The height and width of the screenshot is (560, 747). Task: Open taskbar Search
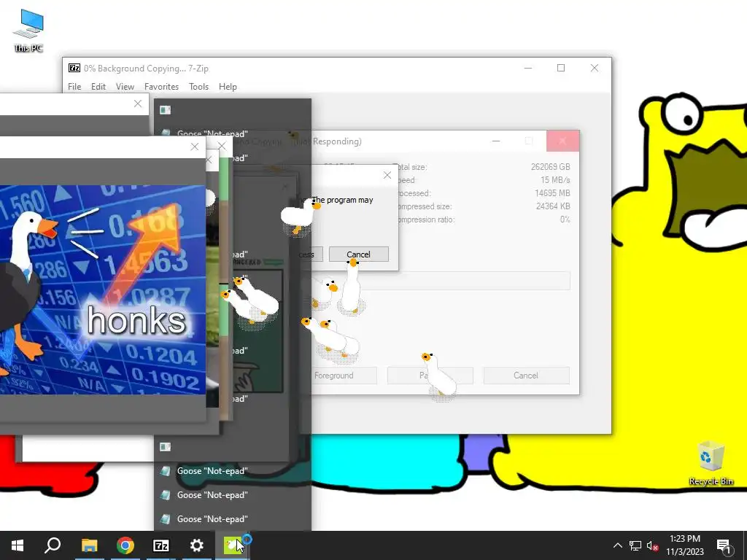53,545
